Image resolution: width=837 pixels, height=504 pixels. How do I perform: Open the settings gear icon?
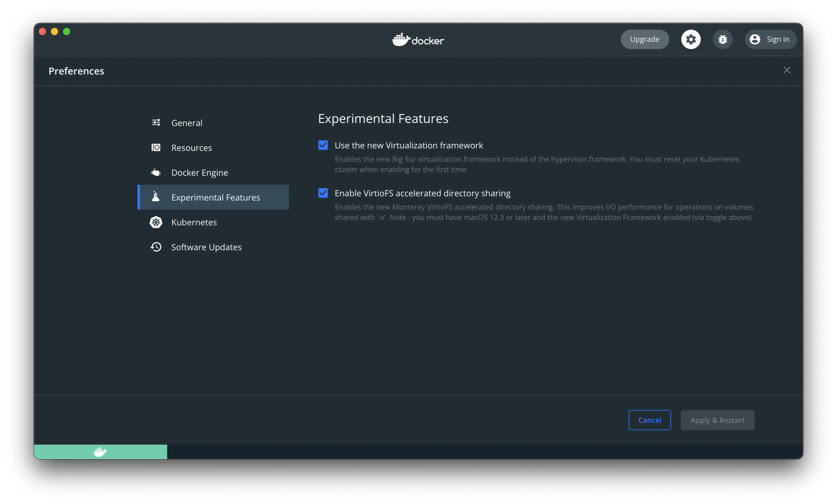(691, 39)
